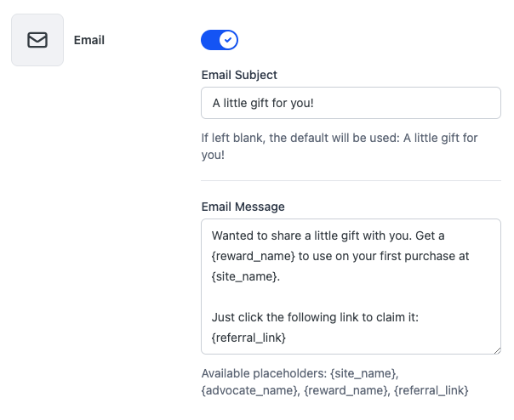The height and width of the screenshot is (420, 514).
Task: Click the "Email Message" field label
Action: (x=243, y=207)
